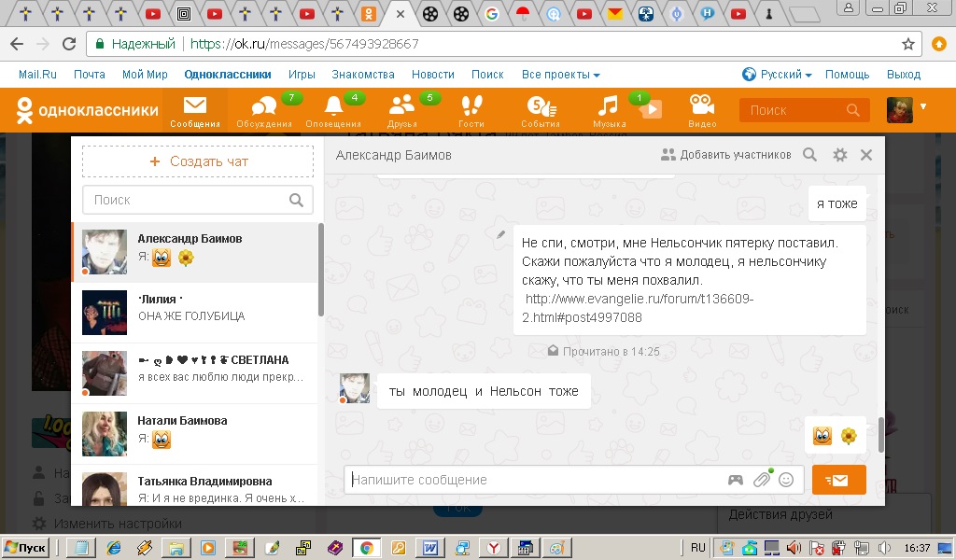Open the Обсуждения (discussions) icon
This screenshot has height=560, width=956.
[x=264, y=108]
